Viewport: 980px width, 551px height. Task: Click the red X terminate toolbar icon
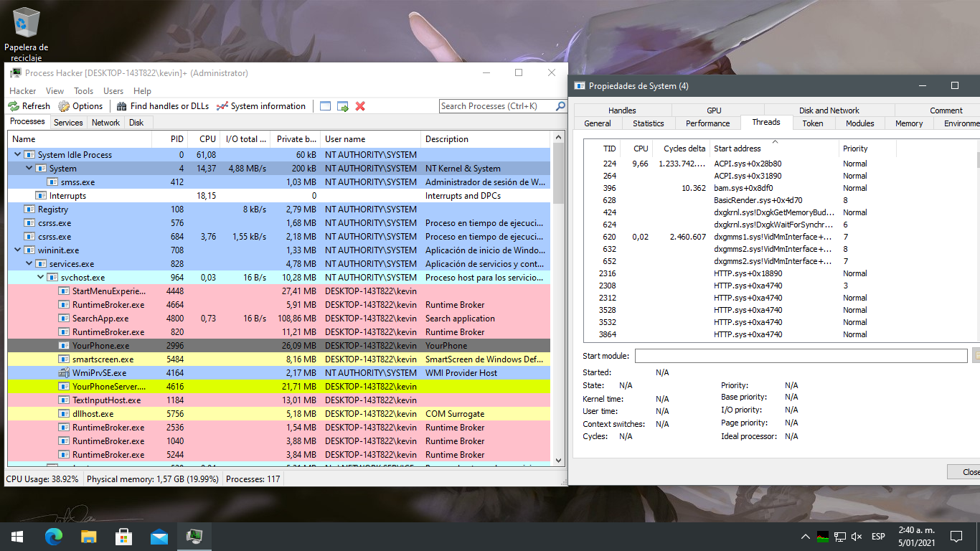click(360, 106)
